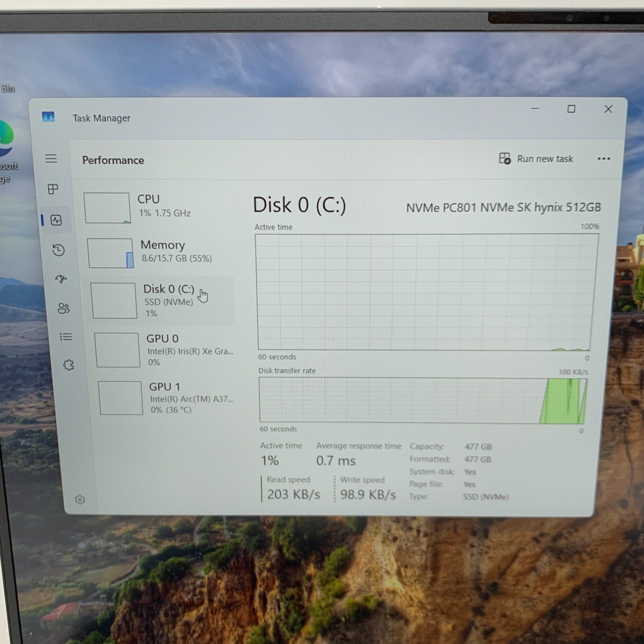Screen dimensions: 644x644
Task: Open the Users page icon
Action: coord(64,308)
